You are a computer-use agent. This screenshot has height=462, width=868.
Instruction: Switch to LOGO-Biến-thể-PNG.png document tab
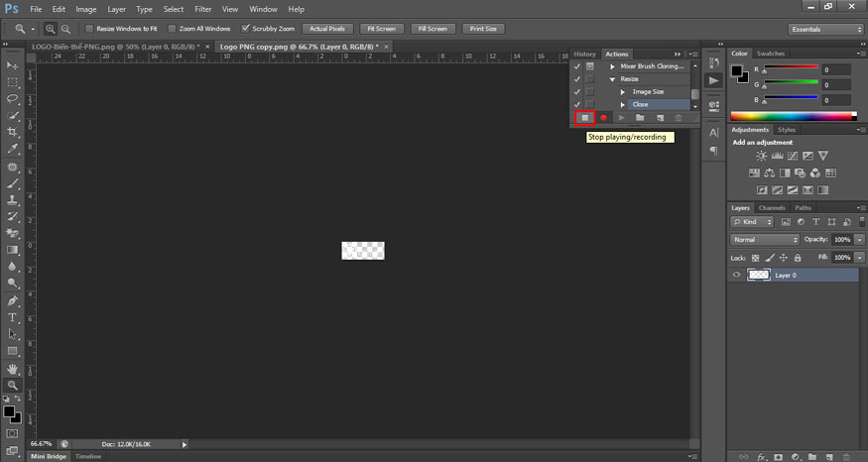pyautogui.click(x=116, y=47)
